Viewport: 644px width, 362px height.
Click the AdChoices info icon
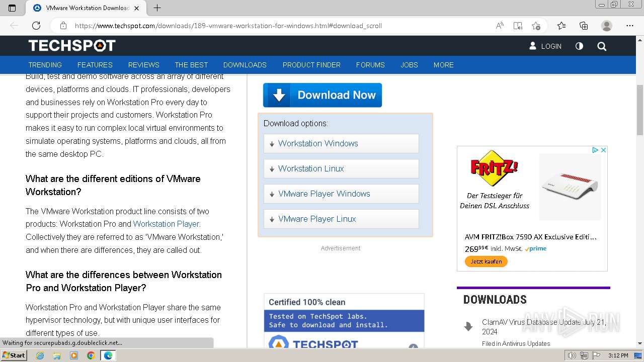pyautogui.click(x=595, y=150)
